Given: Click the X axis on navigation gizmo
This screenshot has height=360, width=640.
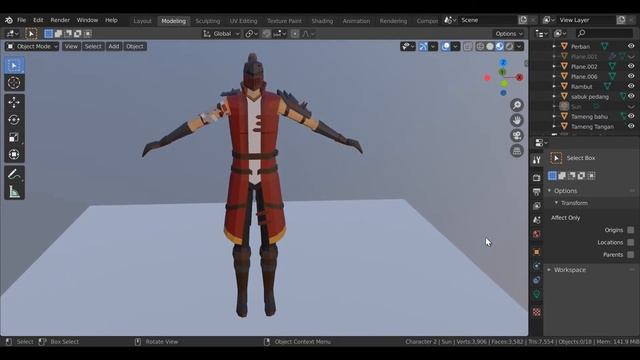Looking at the screenshot, I should coord(520,77).
